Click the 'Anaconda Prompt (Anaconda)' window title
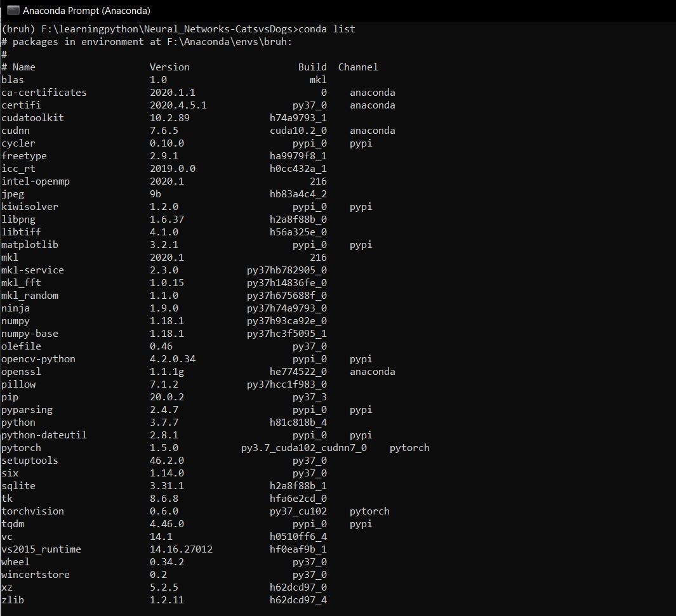 pos(86,11)
